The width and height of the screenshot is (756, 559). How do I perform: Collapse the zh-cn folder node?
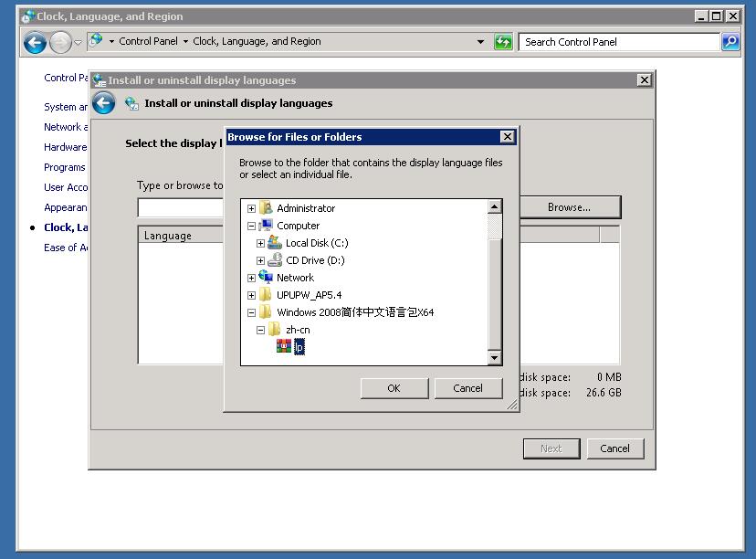[260, 330]
